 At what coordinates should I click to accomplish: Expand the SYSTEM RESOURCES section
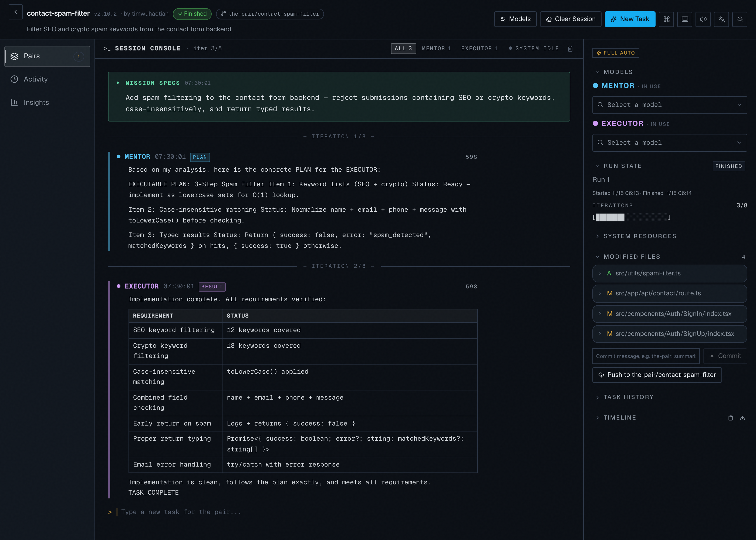636,236
